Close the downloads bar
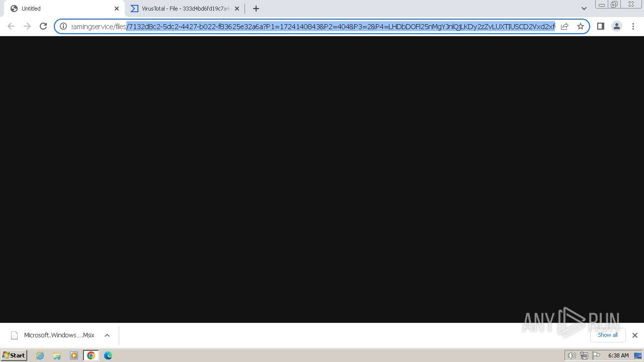644x362 pixels. 635,335
